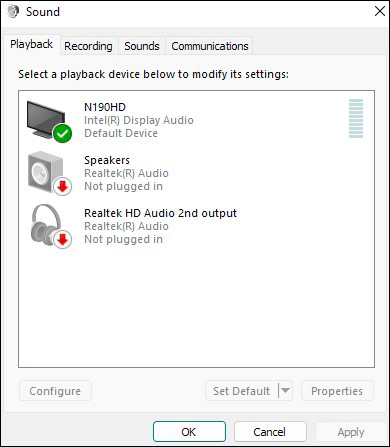Open device Properties button
Viewport: 390px width, 447px height.
click(337, 391)
